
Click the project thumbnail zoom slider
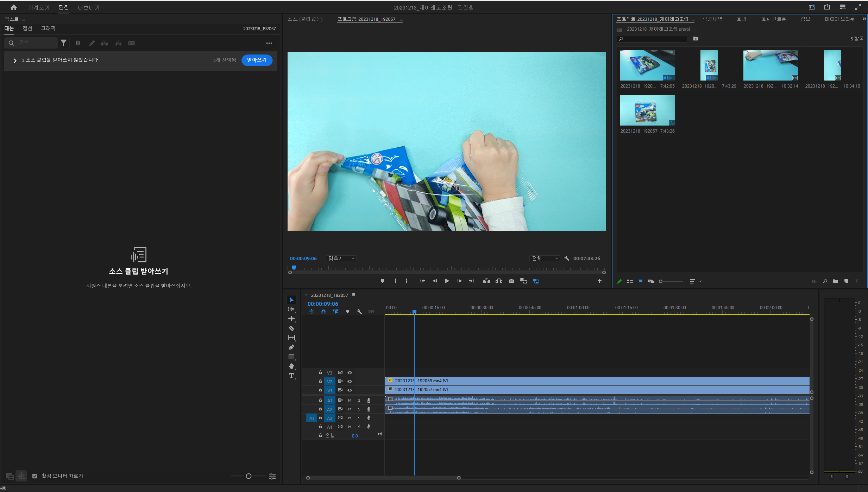(x=661, y=281)
